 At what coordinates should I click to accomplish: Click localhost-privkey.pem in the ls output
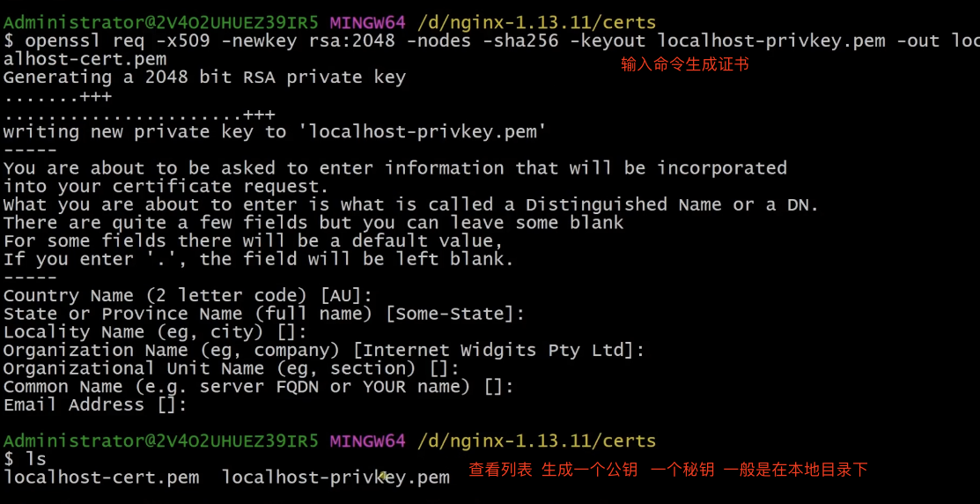[x=335, y=477]
